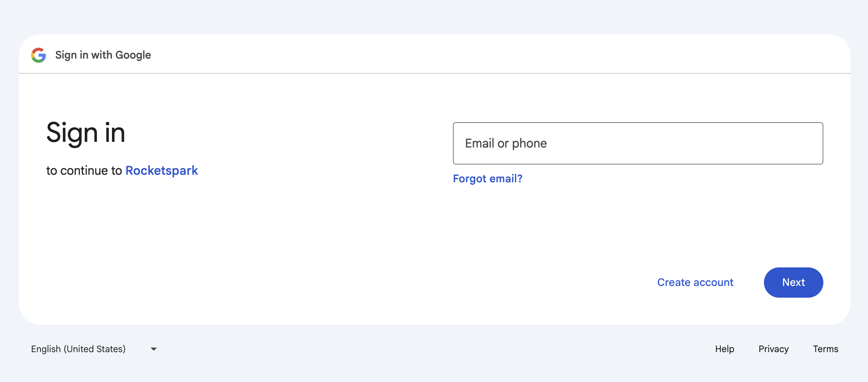Choose Create account to register

click(695, 282)
